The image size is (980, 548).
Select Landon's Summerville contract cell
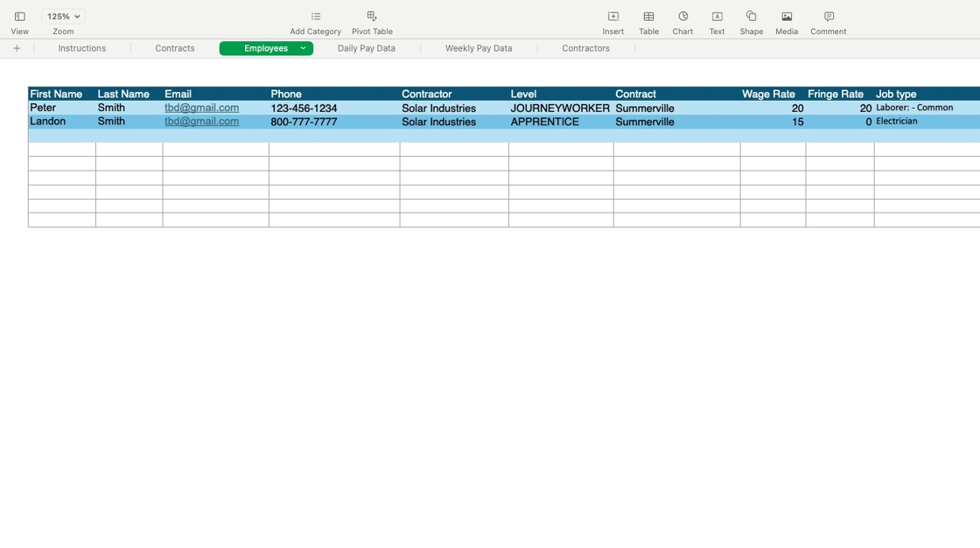[x=677, y=122]
